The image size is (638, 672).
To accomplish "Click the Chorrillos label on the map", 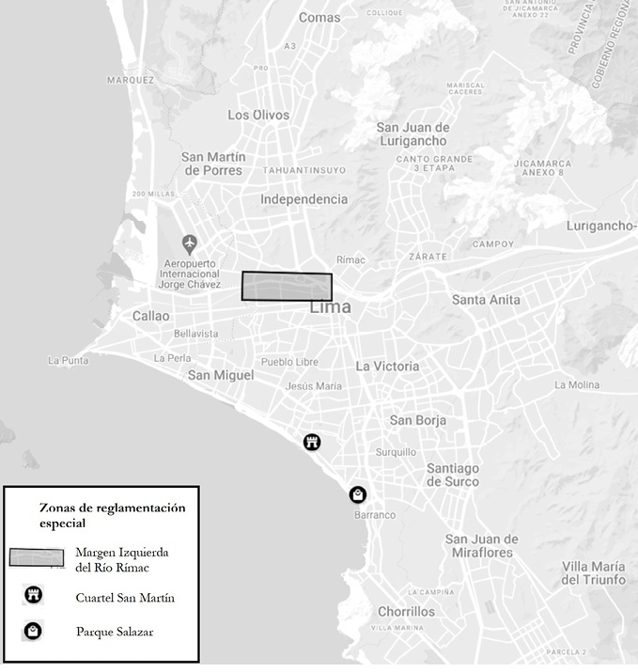I will click(406, 611).
